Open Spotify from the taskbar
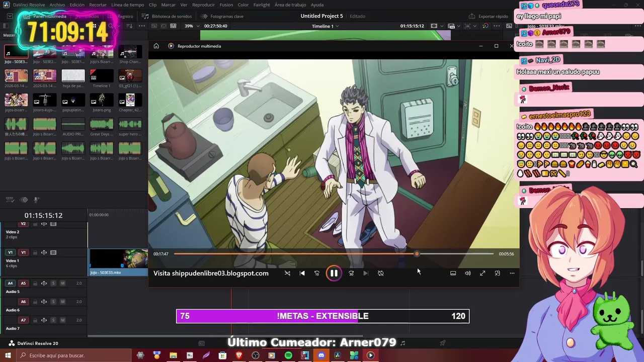Viewport: 644px width, 362px height. [288, 355]
